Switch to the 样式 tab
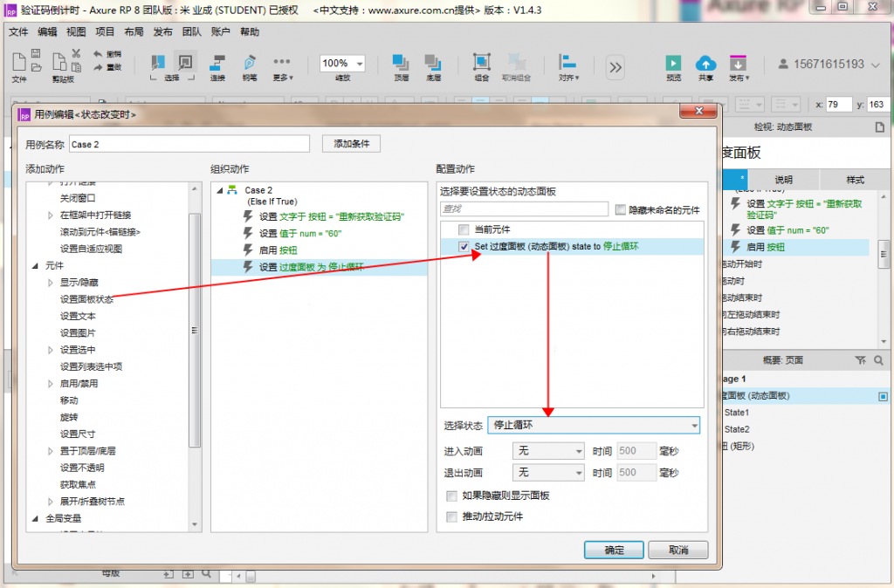The image size is (894, 588). coord(855,180)
